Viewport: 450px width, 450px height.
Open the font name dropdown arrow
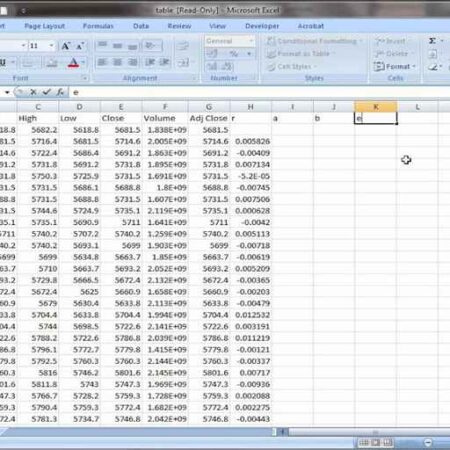point(23,45)
